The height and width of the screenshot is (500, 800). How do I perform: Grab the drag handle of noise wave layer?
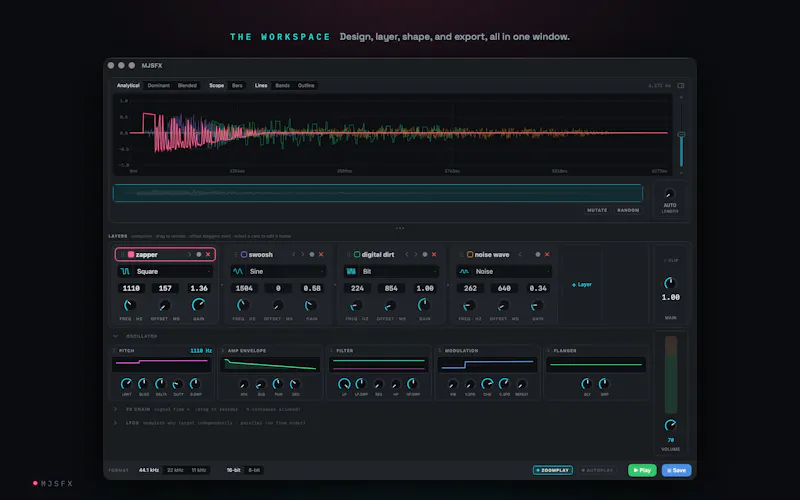click(462, 255)
